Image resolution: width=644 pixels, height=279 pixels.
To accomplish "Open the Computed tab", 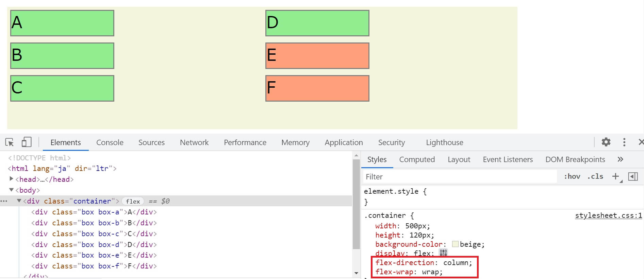I will click(x=417, y=159).
